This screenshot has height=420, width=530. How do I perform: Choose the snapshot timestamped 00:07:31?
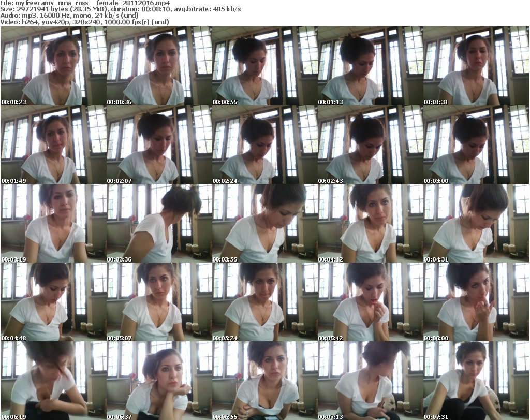476,381
